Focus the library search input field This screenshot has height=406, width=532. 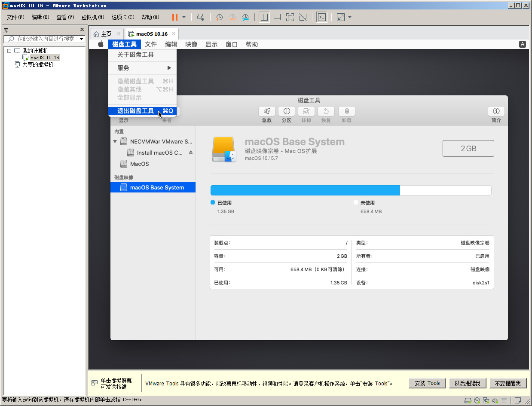(44, 39)
